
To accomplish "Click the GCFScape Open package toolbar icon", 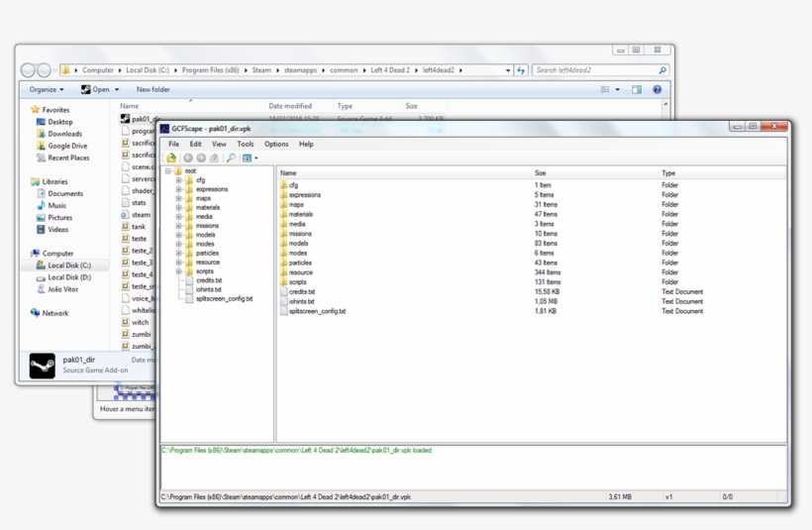I will [x=171, y=159].
